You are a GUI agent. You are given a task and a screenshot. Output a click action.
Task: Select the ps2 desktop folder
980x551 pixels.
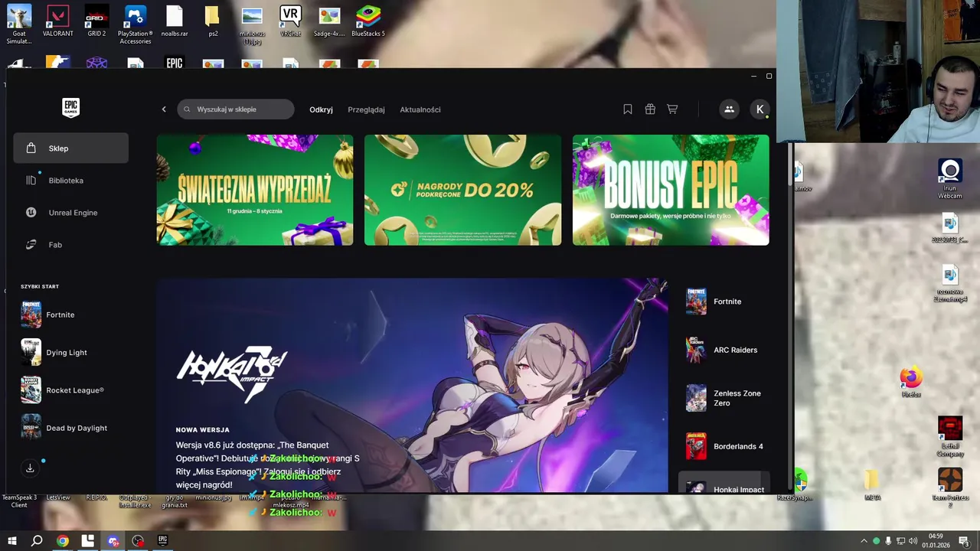[213, 21]
